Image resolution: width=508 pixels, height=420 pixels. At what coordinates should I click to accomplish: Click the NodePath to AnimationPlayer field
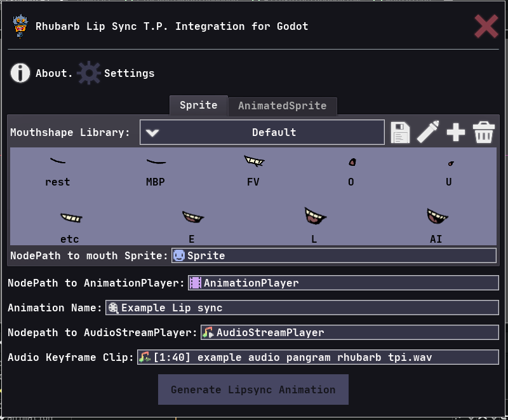click(x=344, y=283)
